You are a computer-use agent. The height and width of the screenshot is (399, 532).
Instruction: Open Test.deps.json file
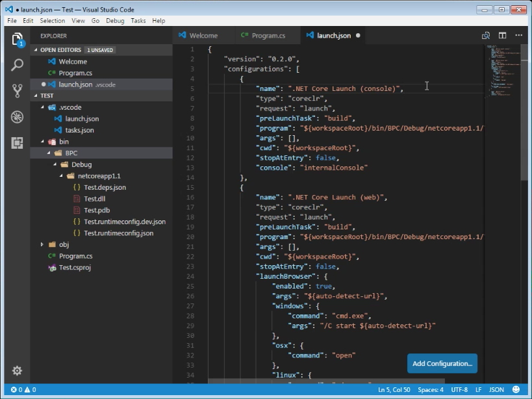click(x=101, y=187)
